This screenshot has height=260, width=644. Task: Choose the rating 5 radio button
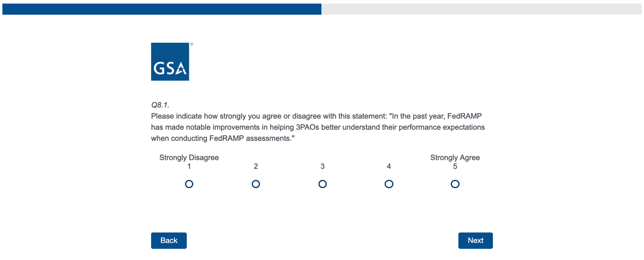click(x=455, y=184)
